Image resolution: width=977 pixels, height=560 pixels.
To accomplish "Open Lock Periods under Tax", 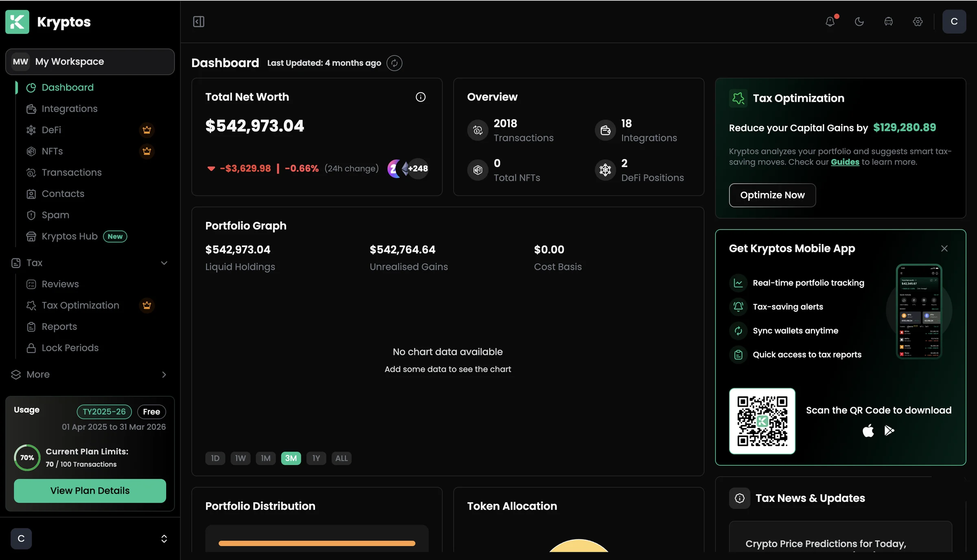I will (70, 348).
